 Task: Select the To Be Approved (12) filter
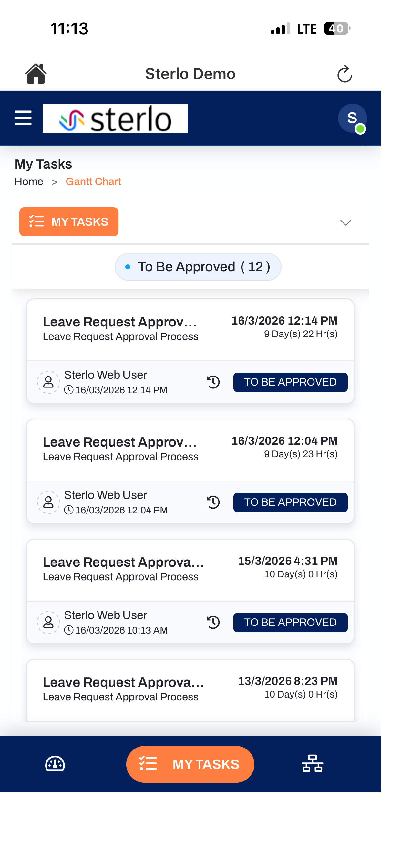198,267
